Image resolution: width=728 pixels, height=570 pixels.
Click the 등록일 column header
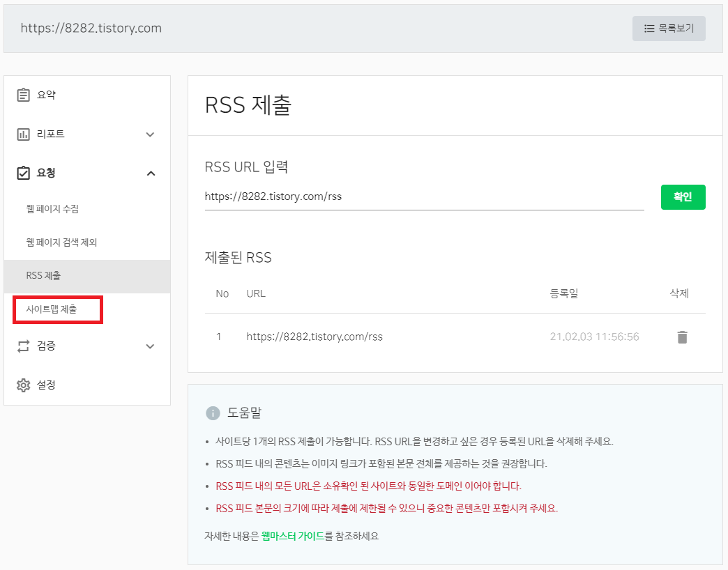click(x=564, y=293)
